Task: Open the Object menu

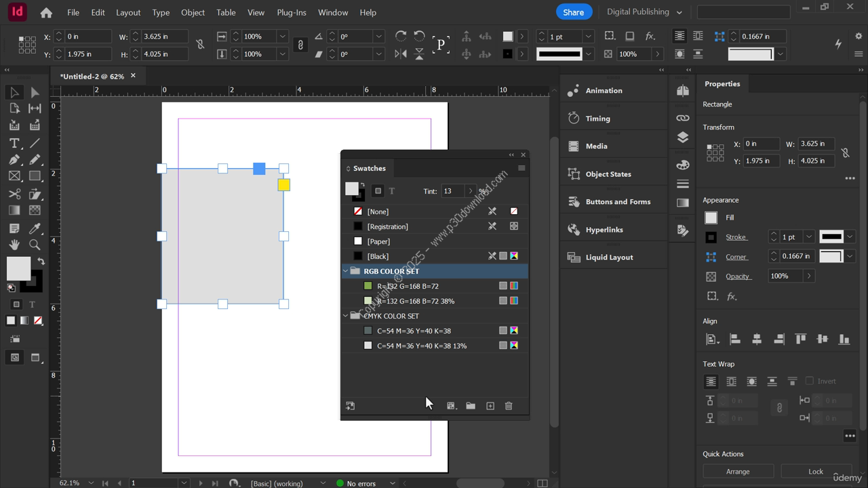Action: pos(193,12)
